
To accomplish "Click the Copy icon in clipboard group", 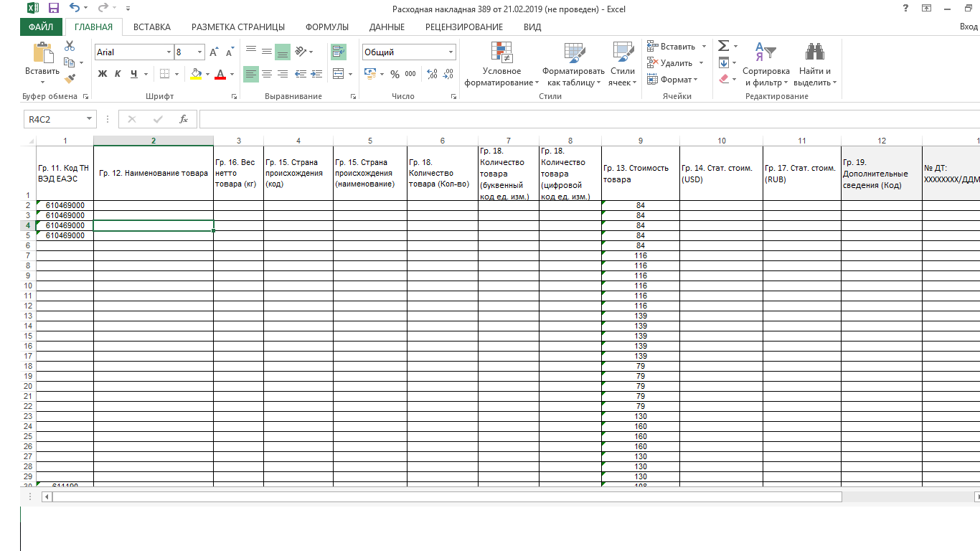I will coord(70,62).
